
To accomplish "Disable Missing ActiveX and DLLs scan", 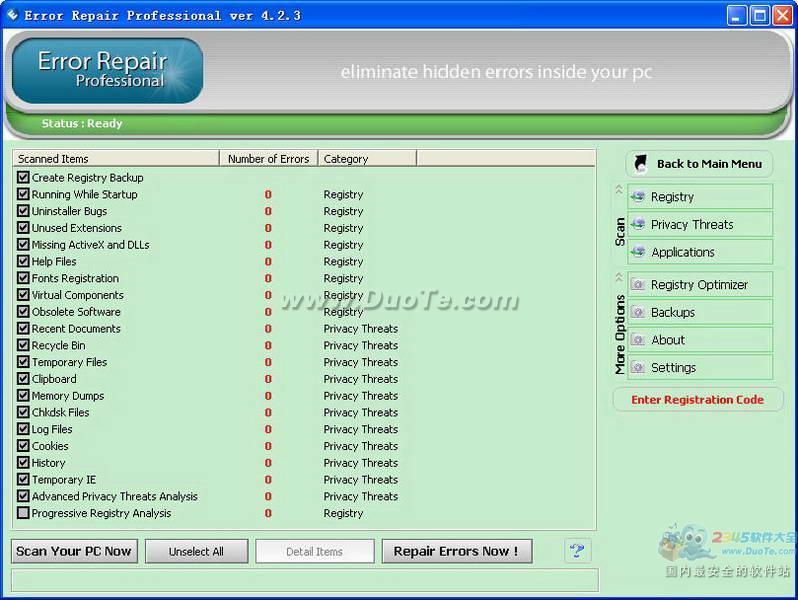I will coord(23,244).
